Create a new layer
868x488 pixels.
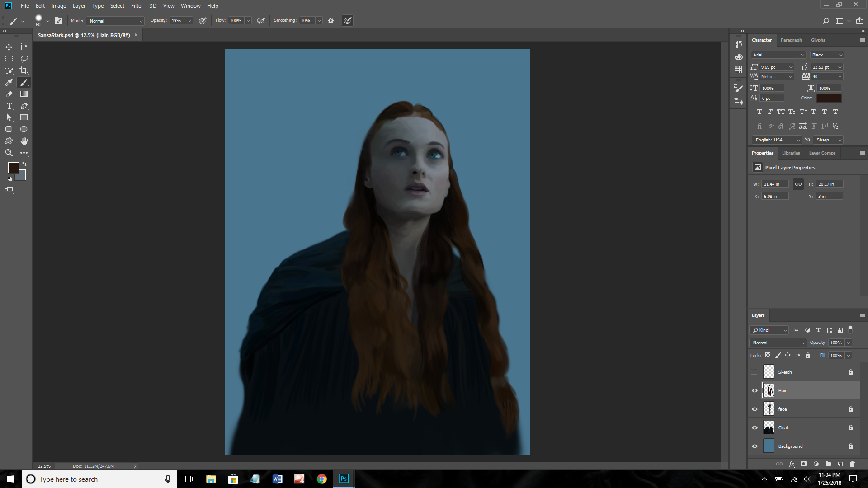(840, 464)
